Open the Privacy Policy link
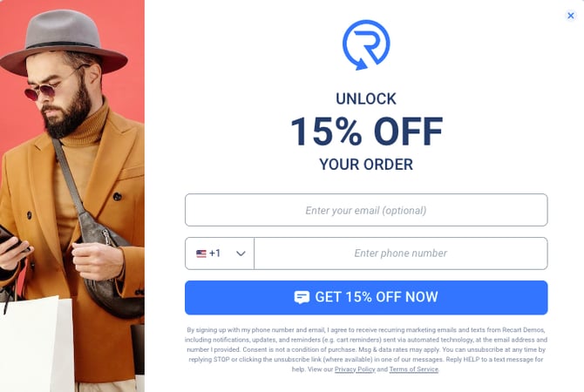 [355, 369]
